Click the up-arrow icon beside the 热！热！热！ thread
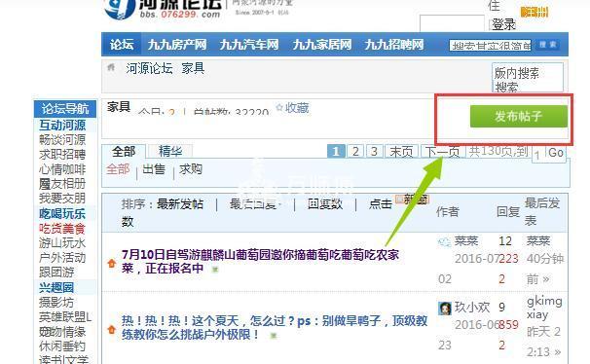 111,329
